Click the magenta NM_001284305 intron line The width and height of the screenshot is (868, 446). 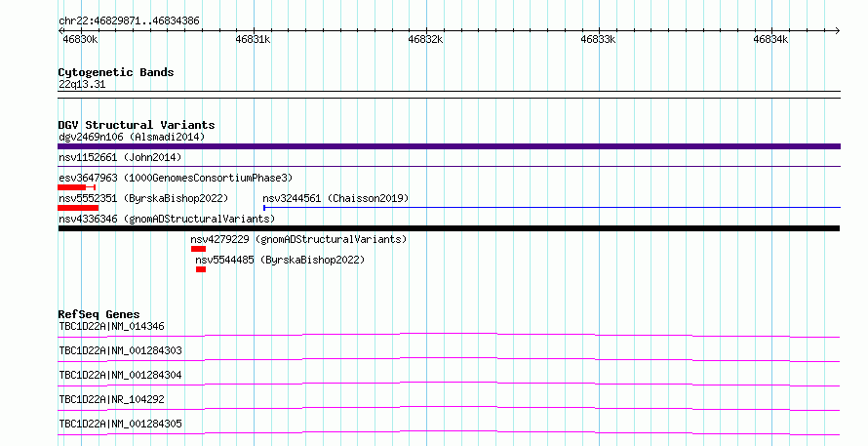pyautogui.click(x=449, y=431)
